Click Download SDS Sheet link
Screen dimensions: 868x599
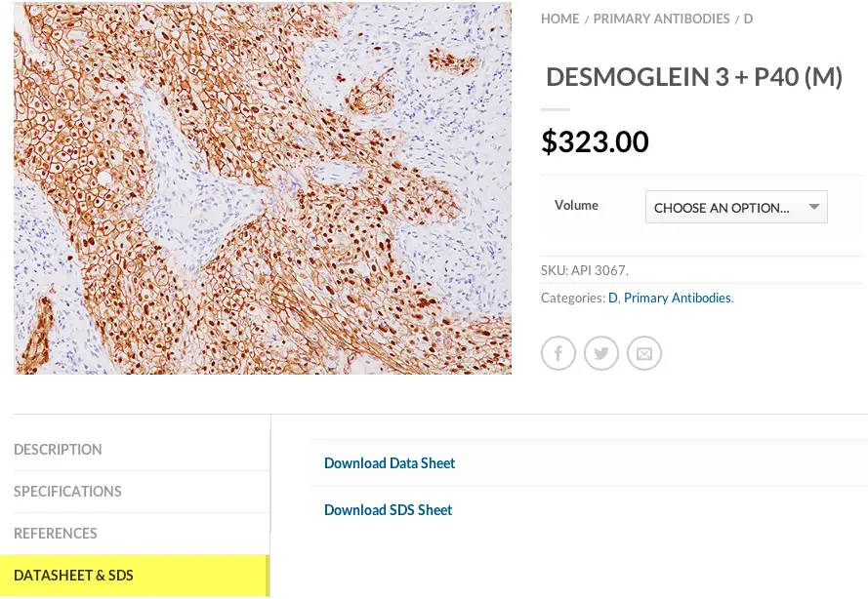coord(389,510)
